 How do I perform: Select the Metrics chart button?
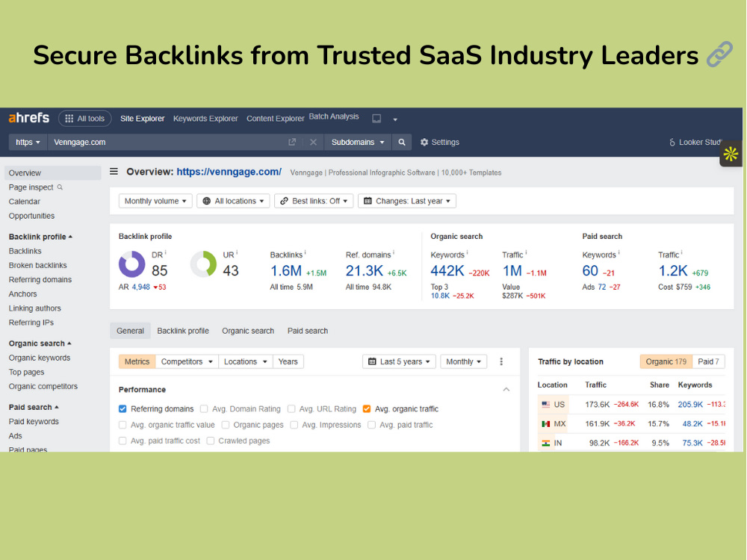click(137, 362)
